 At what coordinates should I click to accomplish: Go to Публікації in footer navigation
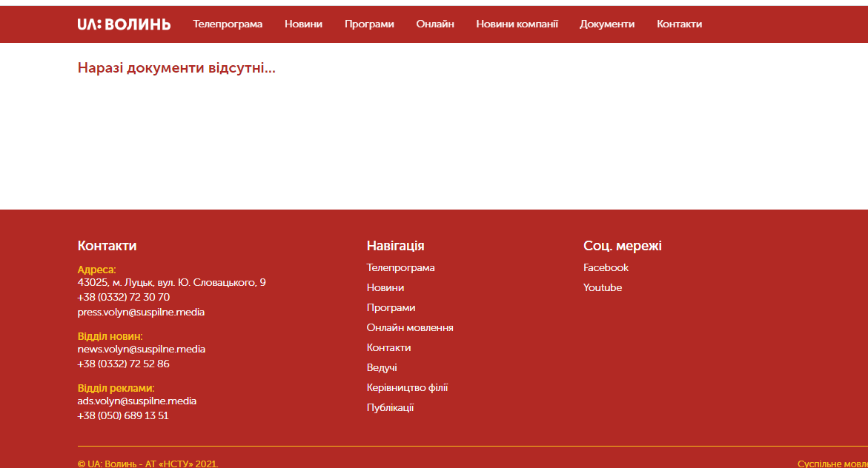coord(390,407)
